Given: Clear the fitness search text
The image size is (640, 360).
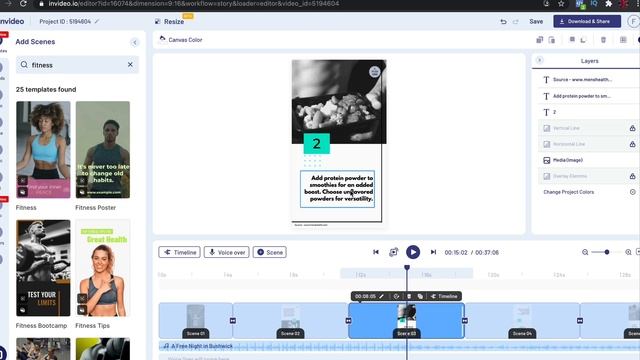Looking at the screenshot, I should [130, 64].
